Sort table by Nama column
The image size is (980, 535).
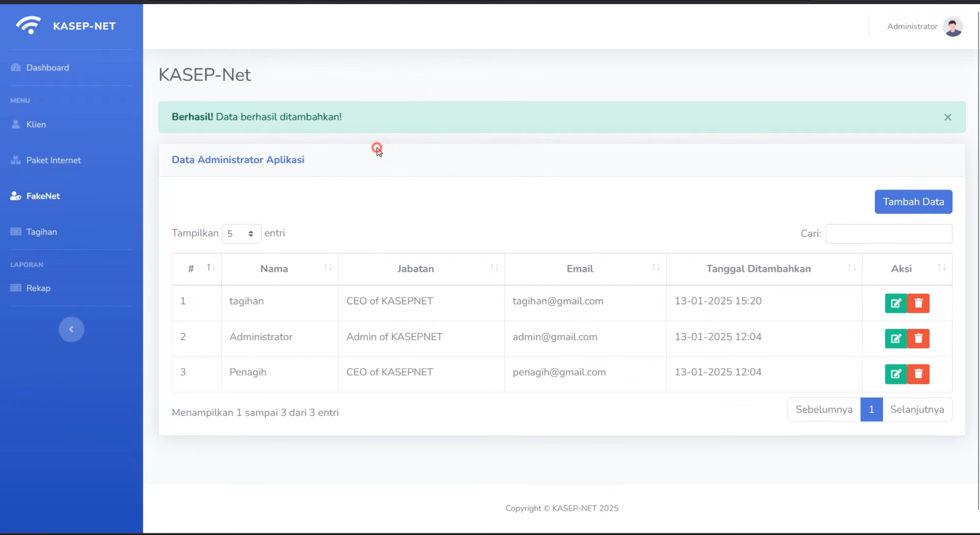(x=280, y=269)
